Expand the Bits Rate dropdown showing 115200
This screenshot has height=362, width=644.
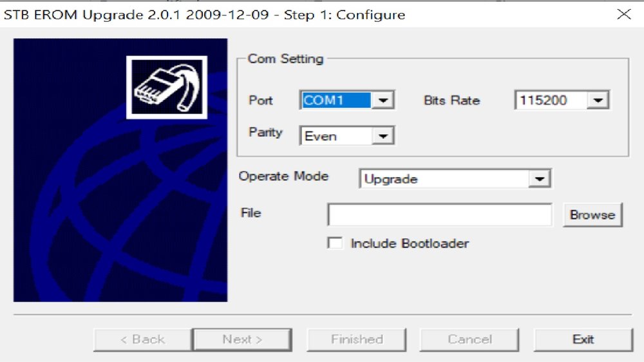(562, 100)
